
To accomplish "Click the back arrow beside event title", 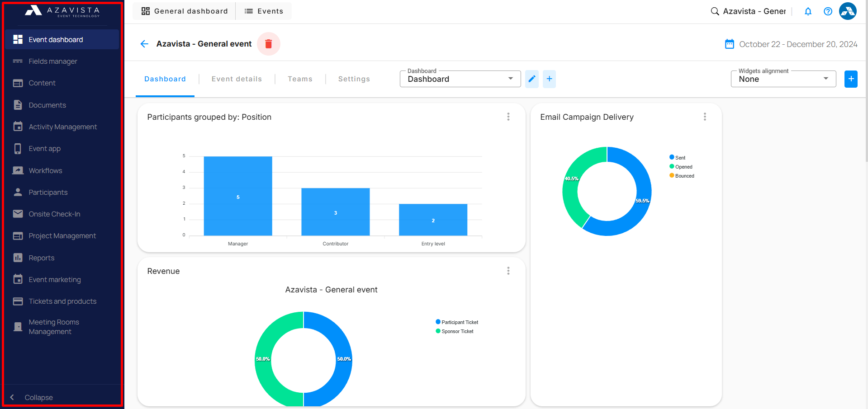I will [x=144, y=44].
